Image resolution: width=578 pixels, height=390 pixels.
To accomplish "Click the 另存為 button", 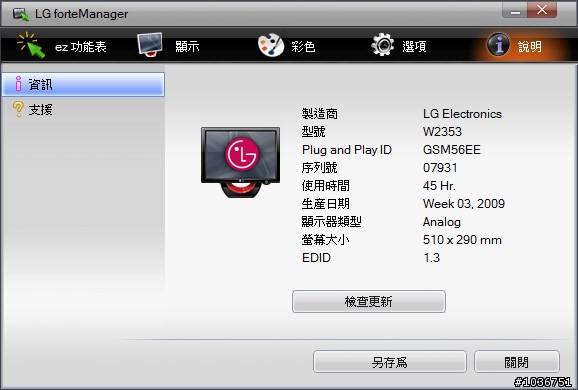I will [390, 362].
